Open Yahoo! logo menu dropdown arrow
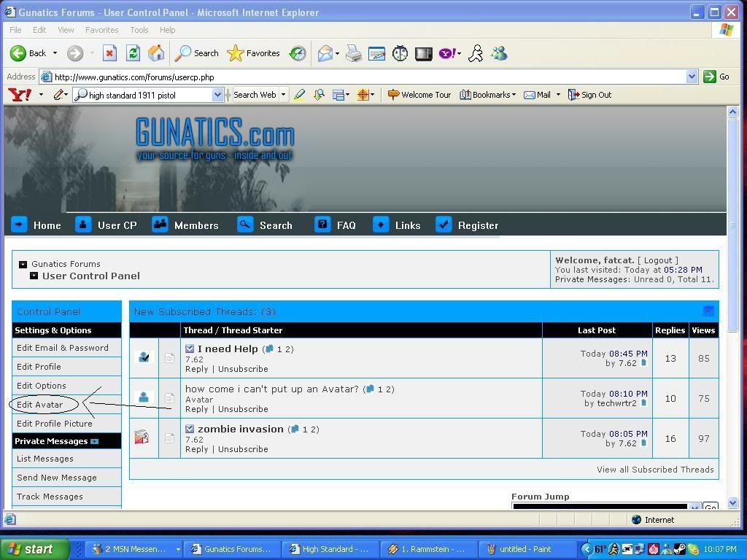Image resolution: width=747 pixels, height=560 pixels. (x=41, y=95)
